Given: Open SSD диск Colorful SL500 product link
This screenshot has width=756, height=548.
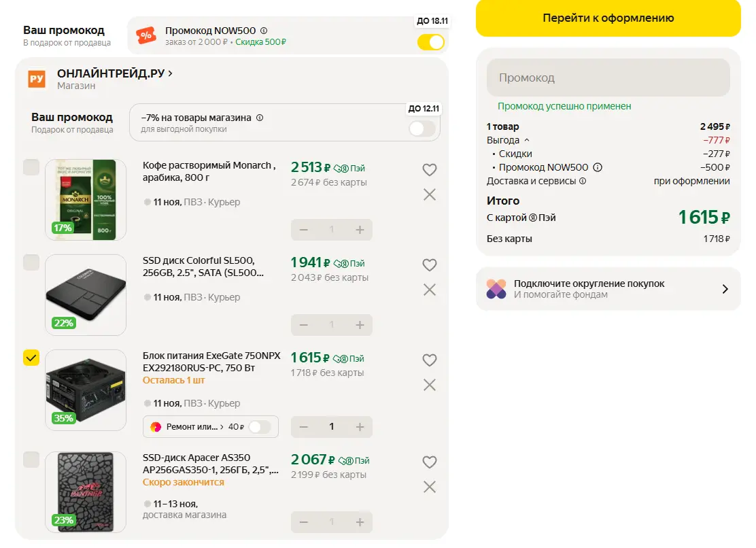Looking at the screenshot, I should (203, 267).
